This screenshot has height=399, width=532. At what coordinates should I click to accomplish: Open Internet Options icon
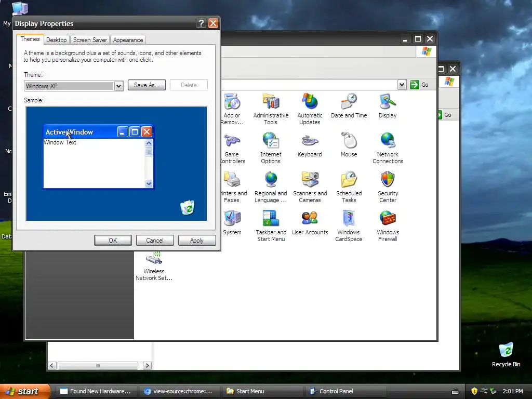click(x=271, y=148)
